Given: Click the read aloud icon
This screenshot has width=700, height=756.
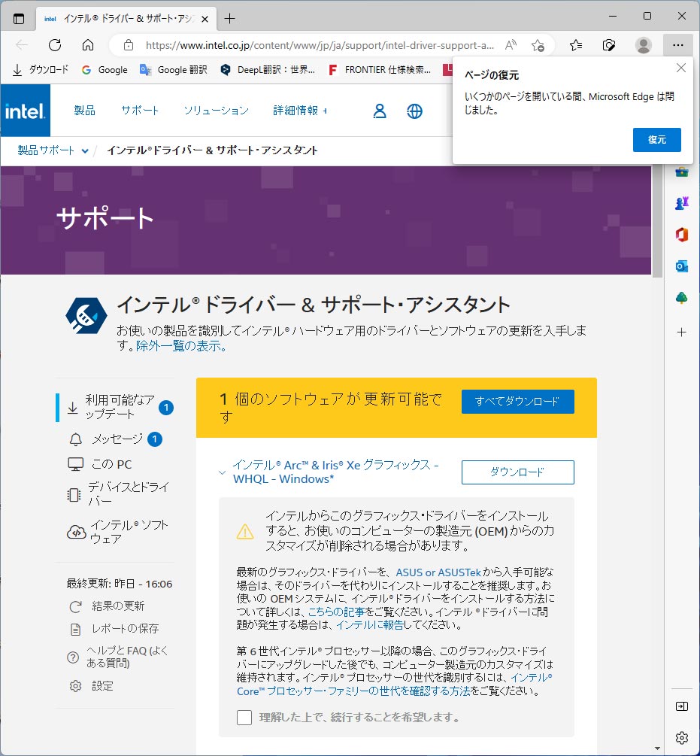Looking at the screenshot, I should (x=511, y=45).
